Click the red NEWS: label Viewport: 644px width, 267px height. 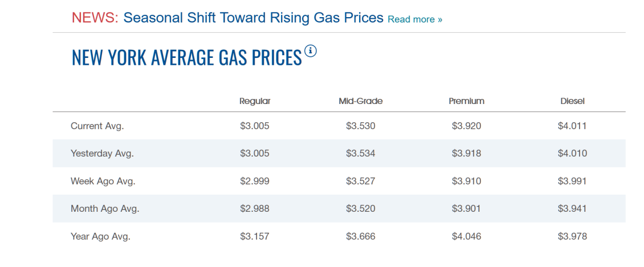pyautogui.click(x=94, y=18)
